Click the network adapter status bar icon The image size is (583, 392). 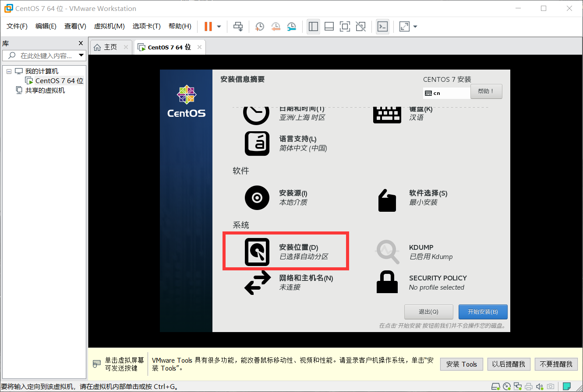pyautogui.click(x=518, y=387)
